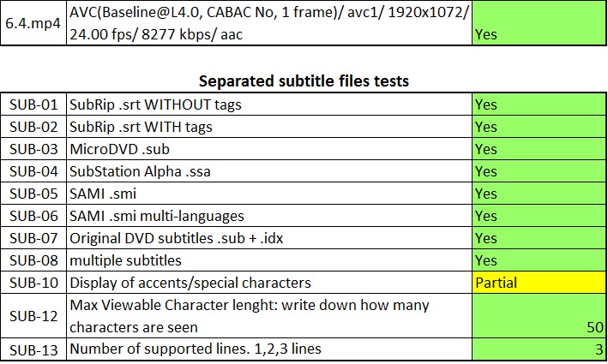
Task: Select the 'Max Viewable Character lenght' cell
Action: pos(269,316)
